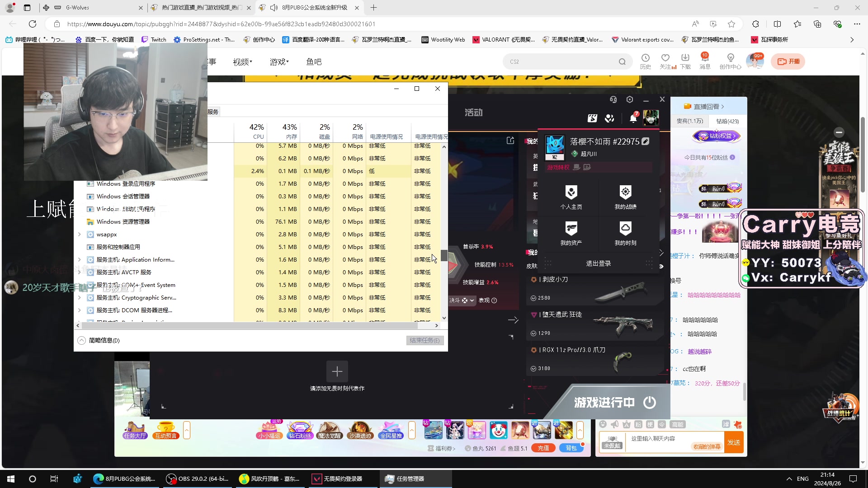Expand 服务主机: AVCTP 服务 row

click(x=80, y=272)
